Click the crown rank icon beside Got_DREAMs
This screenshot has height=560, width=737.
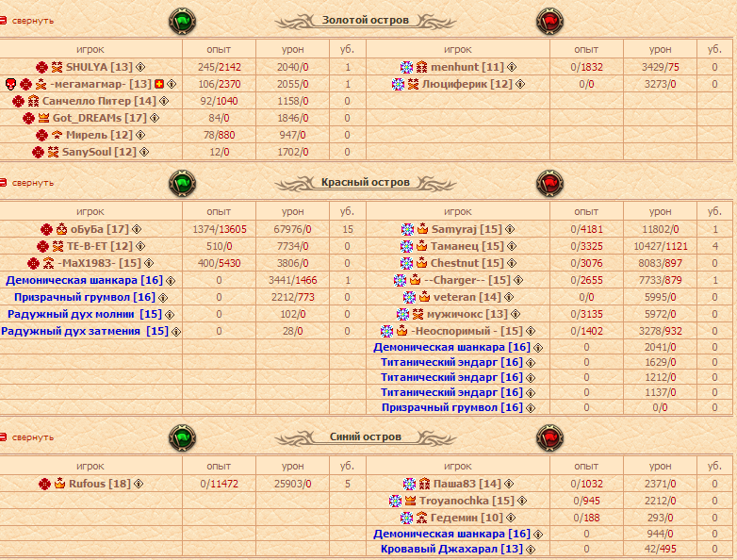coord(43,118)
